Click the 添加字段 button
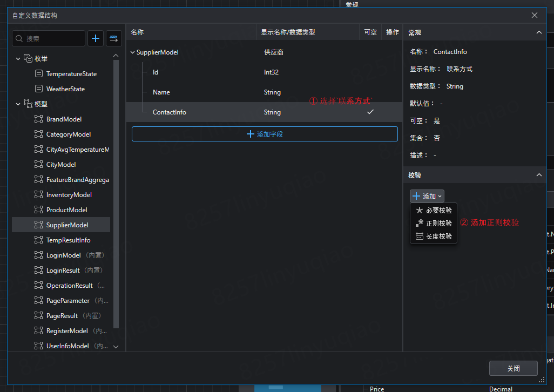554x392 pixels. (265, 134)
